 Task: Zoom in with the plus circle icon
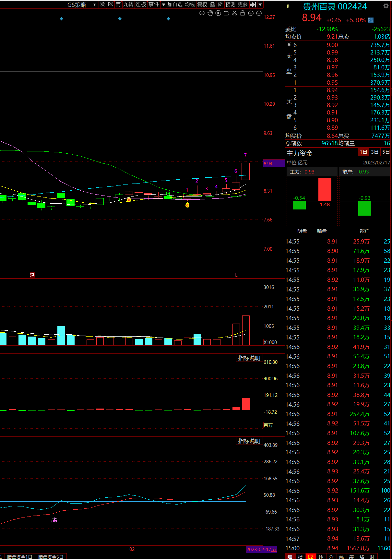coord(251,13)
